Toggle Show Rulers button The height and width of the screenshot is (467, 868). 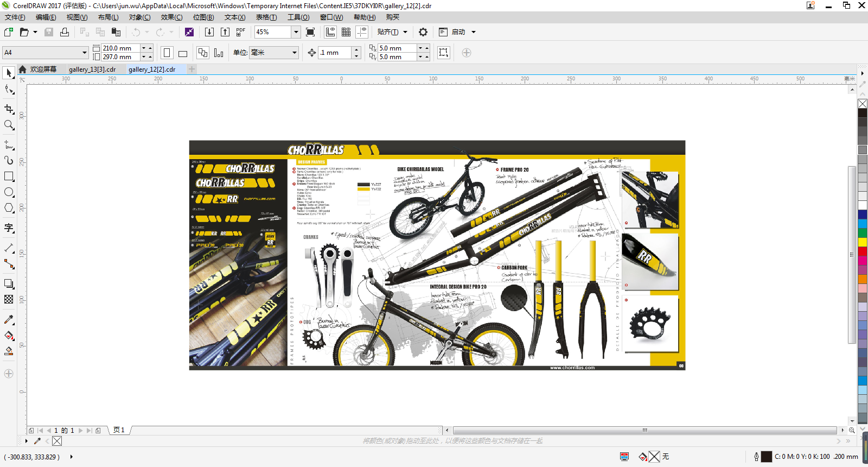coord(330,32)
